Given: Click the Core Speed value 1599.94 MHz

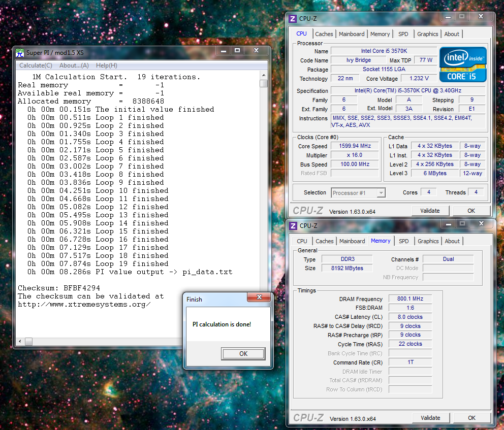Looking at the screenshot, I should point(355,146).
